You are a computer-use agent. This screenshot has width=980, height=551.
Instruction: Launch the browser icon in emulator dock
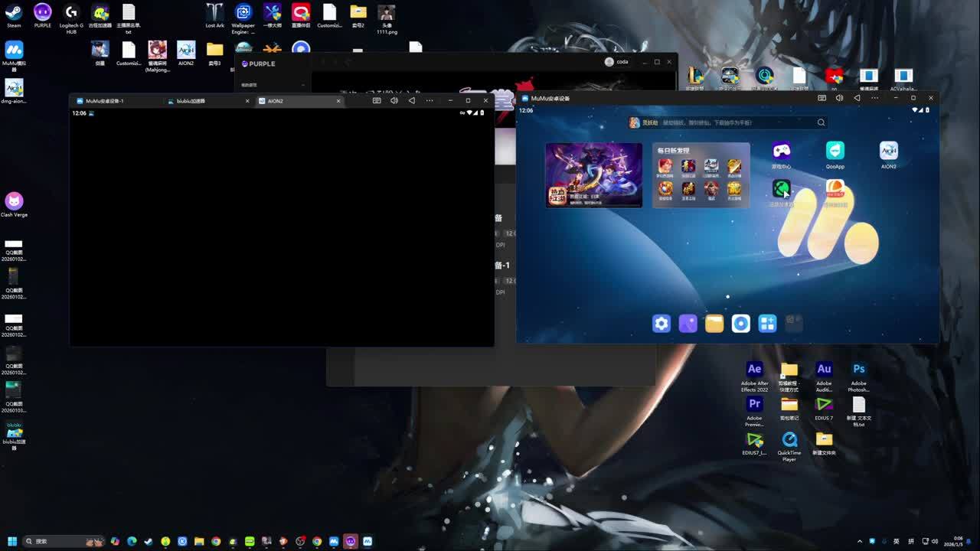(x=740, y=324)
